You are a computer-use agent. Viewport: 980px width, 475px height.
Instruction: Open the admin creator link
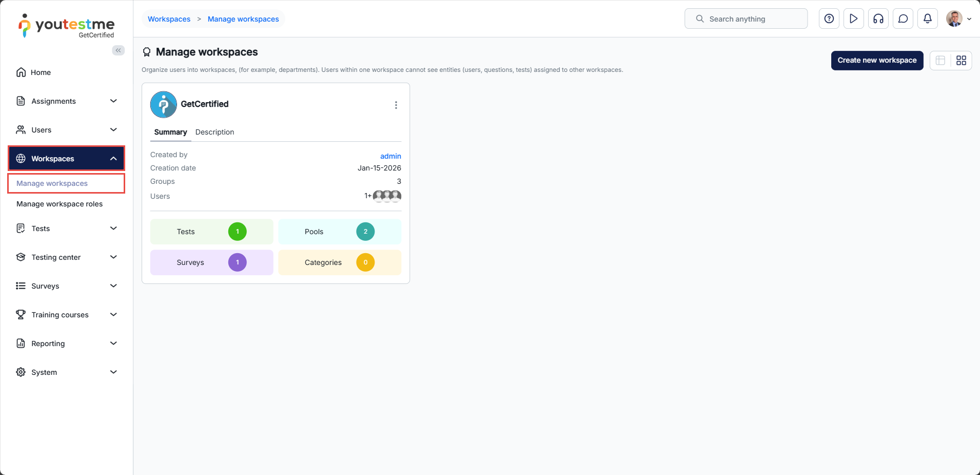tap(390, 156)
